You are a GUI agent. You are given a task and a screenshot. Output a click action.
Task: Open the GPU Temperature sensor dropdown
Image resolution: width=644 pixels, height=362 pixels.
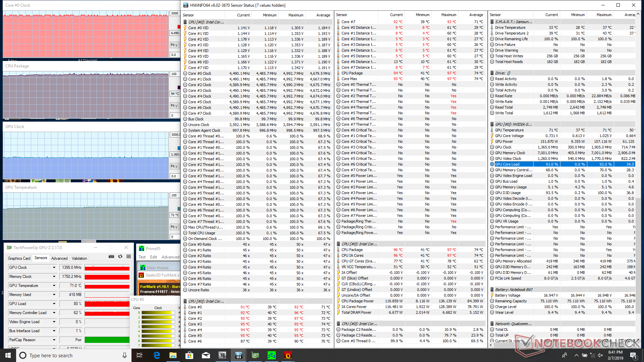54,286
